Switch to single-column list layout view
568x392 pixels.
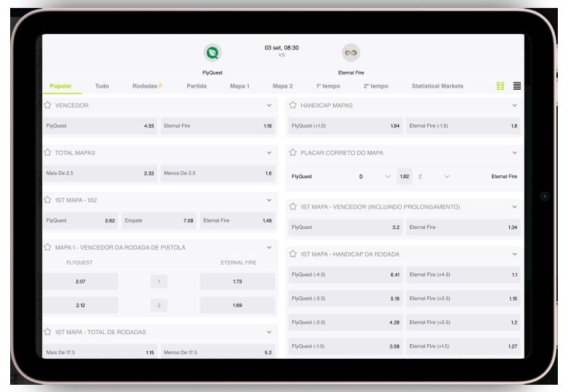tap(517, 86)
